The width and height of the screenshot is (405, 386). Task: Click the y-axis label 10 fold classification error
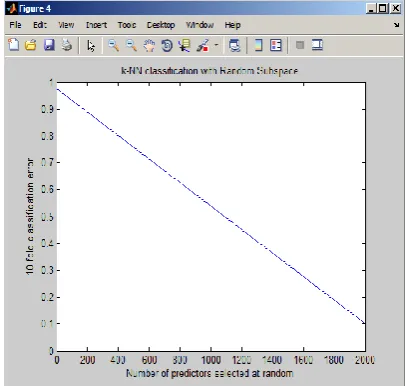[30, 216]
